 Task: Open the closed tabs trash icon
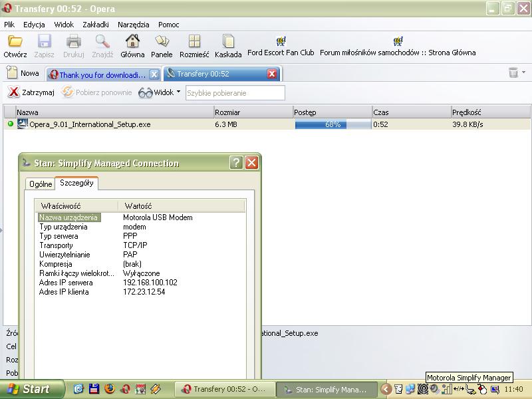pos(513,73)
